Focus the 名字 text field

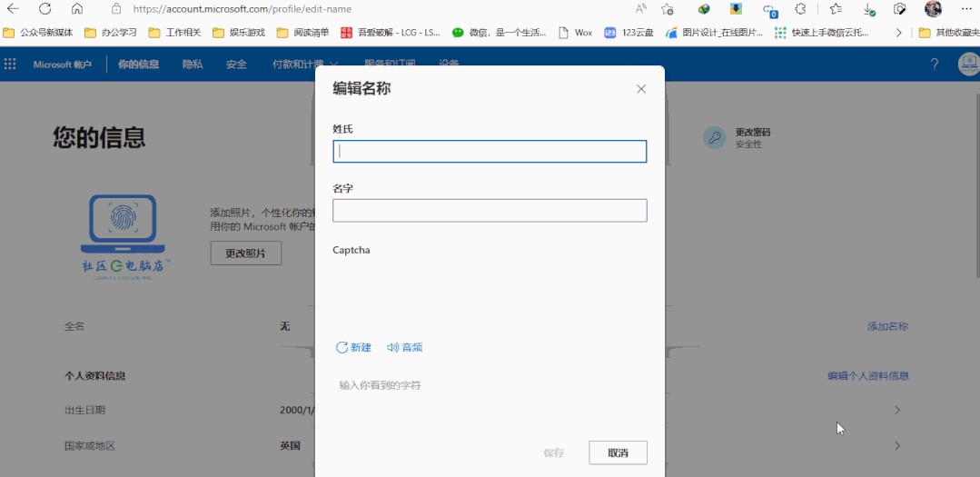(490, 211)
